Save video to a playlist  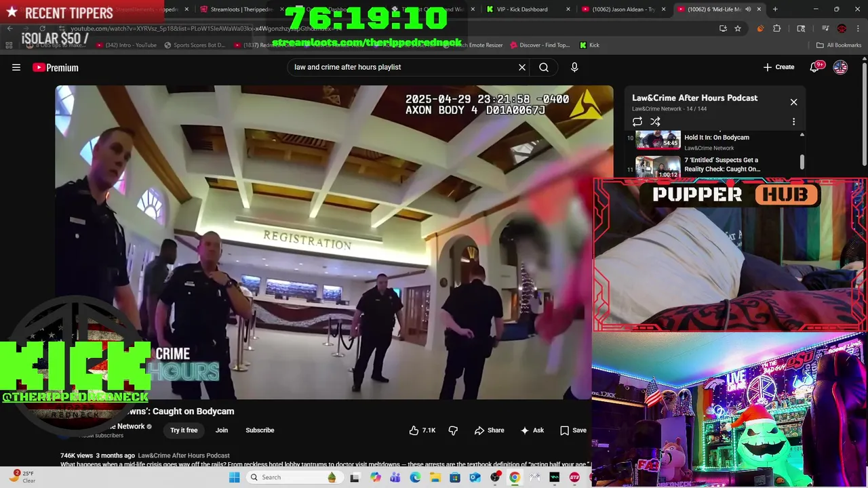coord(573,430)
